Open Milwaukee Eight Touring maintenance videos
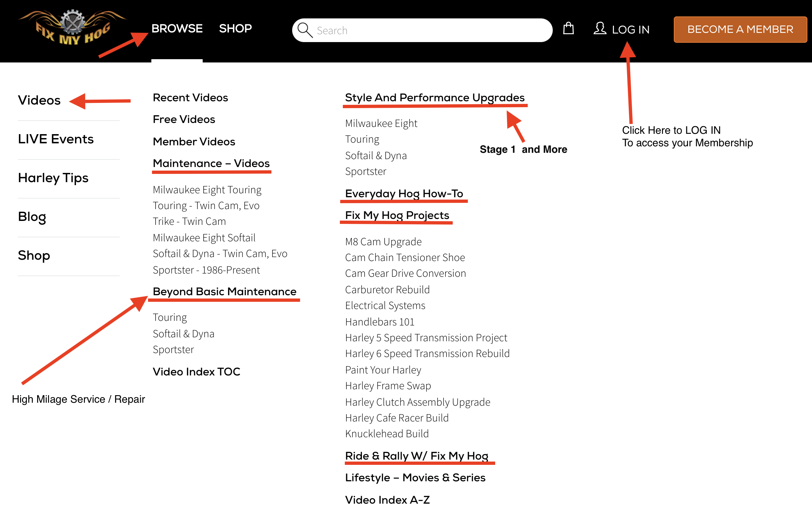Screen dimensions: 812x526 [207, 190]
